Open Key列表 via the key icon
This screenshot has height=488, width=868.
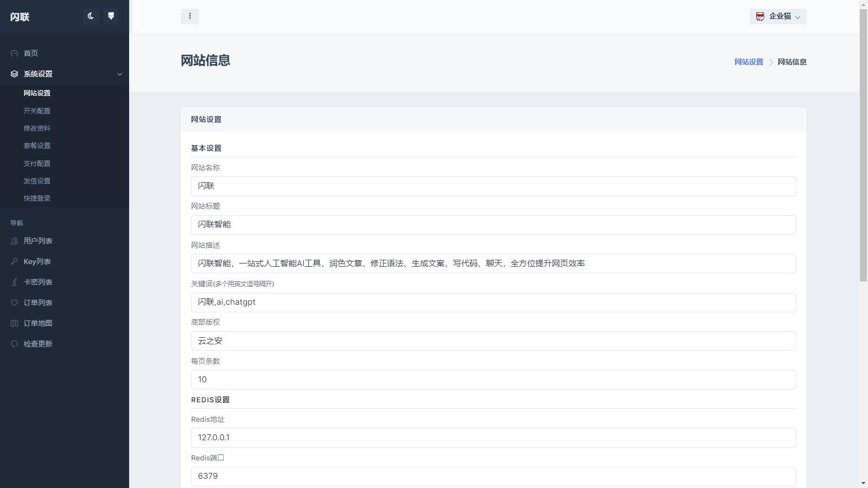pyautogui.click(x=14, y=261)
